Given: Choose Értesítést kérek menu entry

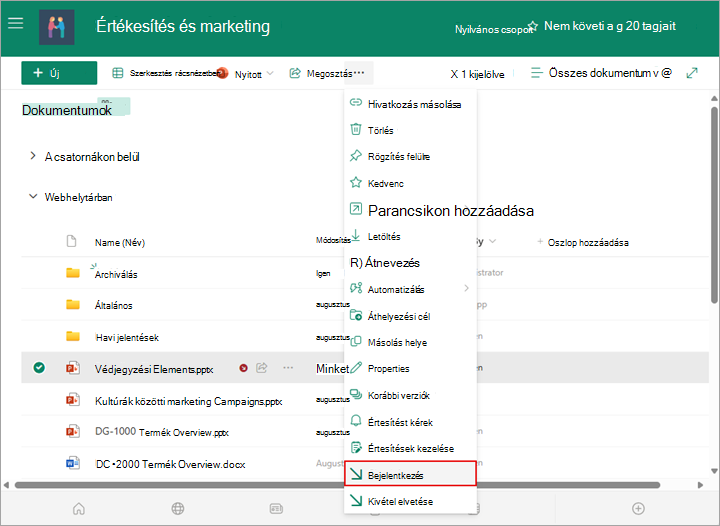Looking at the screenshot, I should pyautogui.click(x=410, y=422).
